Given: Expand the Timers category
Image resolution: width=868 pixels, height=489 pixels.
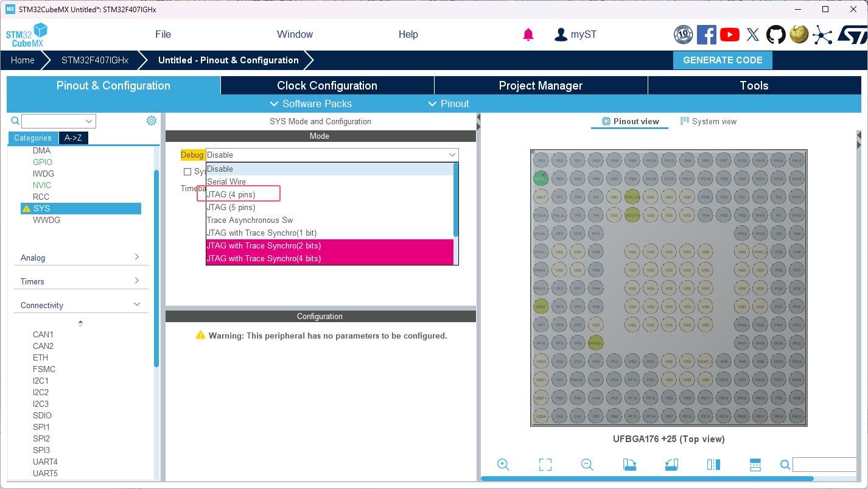Looking at the screenshot, I should [80, 281].
